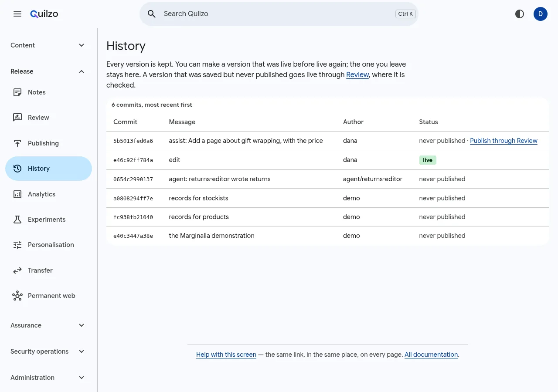
Task: Select commit hash e46c92ff784a
Action: (x=133, y=160)
